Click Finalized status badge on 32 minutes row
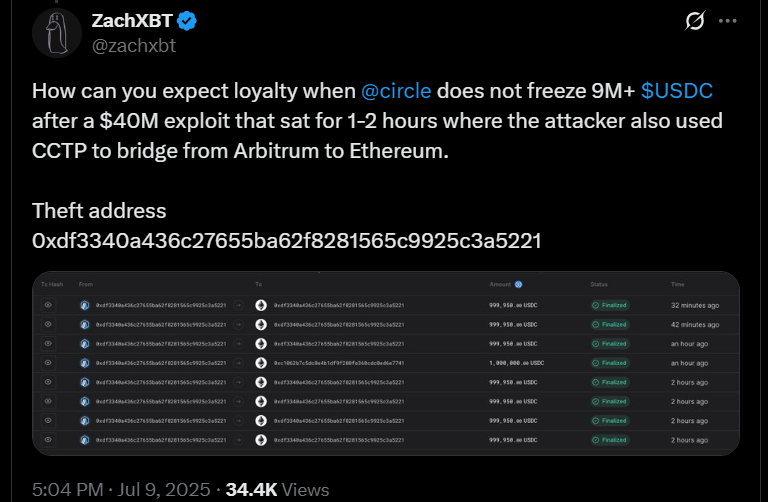 pyautogui.click(x=610, y=305)
